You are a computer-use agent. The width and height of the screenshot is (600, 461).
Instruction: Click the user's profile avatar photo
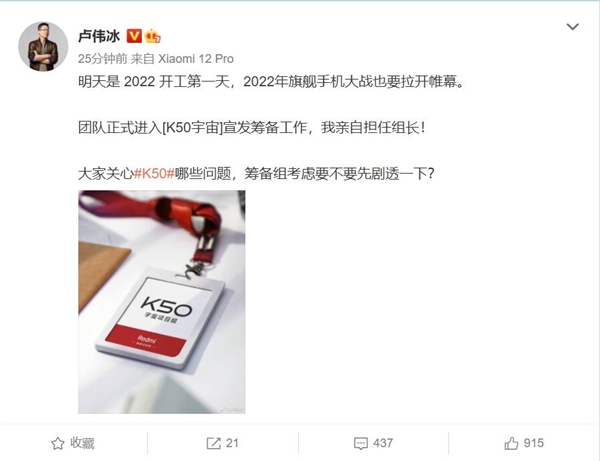click(x=43, y=47)
